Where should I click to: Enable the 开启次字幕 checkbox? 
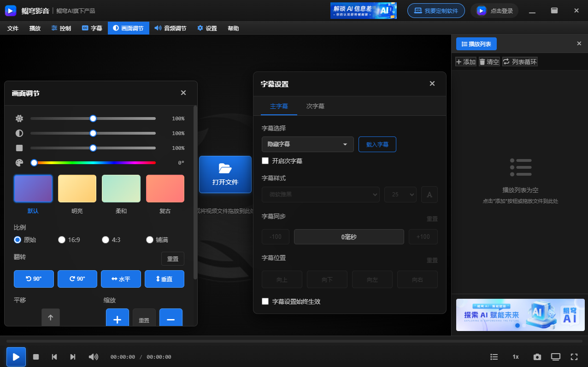click(x=265, y=160)
